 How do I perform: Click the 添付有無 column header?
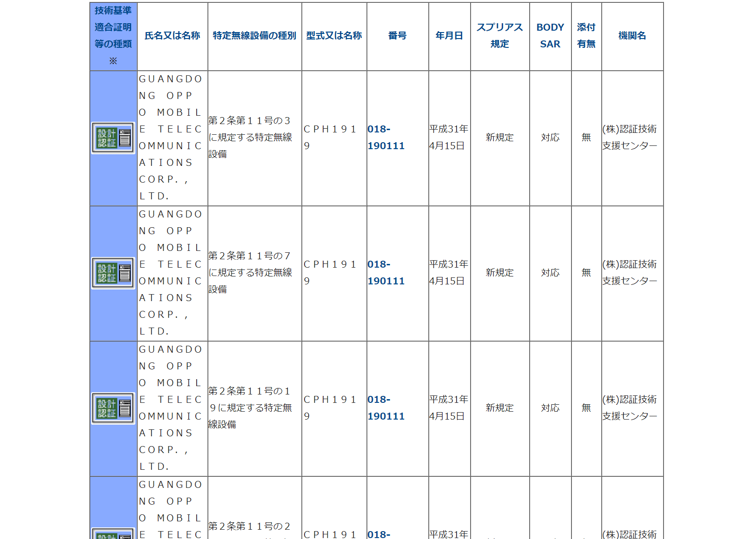coord(586,36)
